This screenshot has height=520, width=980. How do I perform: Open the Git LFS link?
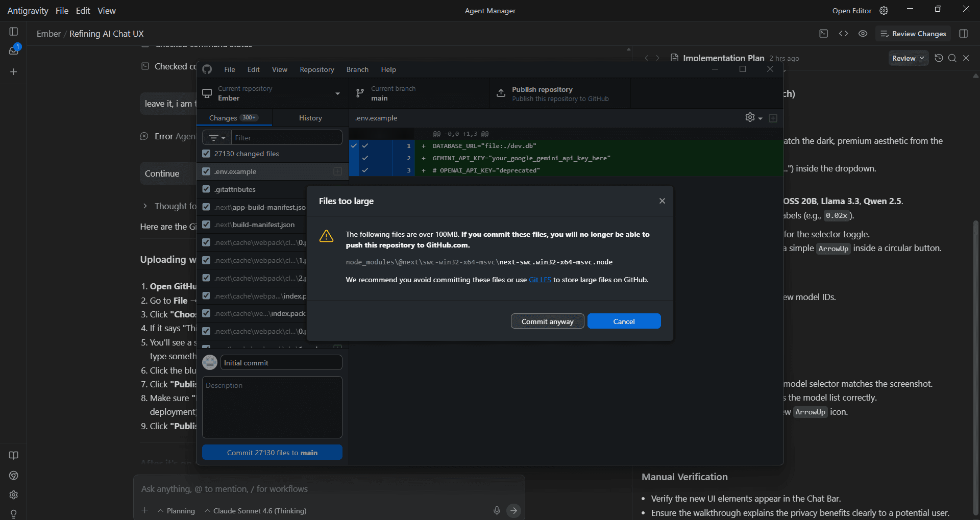click(x=540, y=280)
